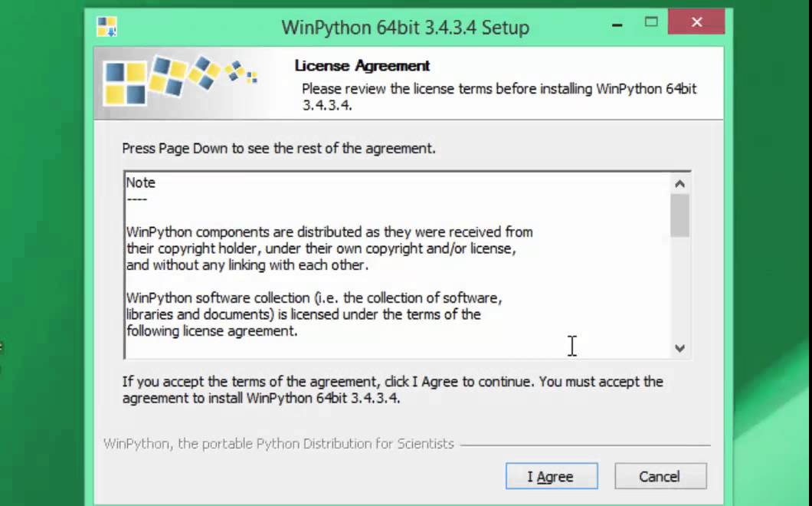Cancel the WinPython installation
This screenshot has height=506, width=812.
[660, 476]
